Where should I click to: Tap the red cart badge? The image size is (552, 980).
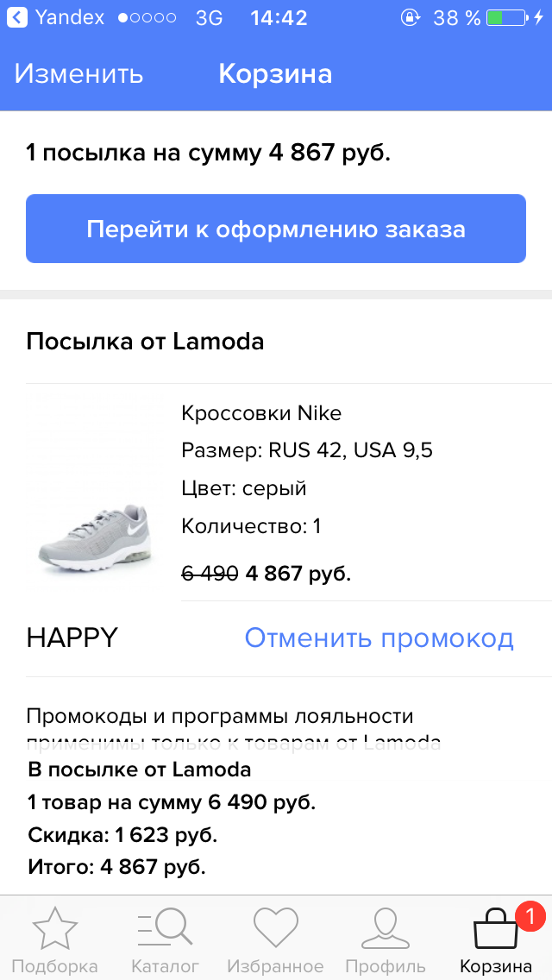(x=530, y=914)
